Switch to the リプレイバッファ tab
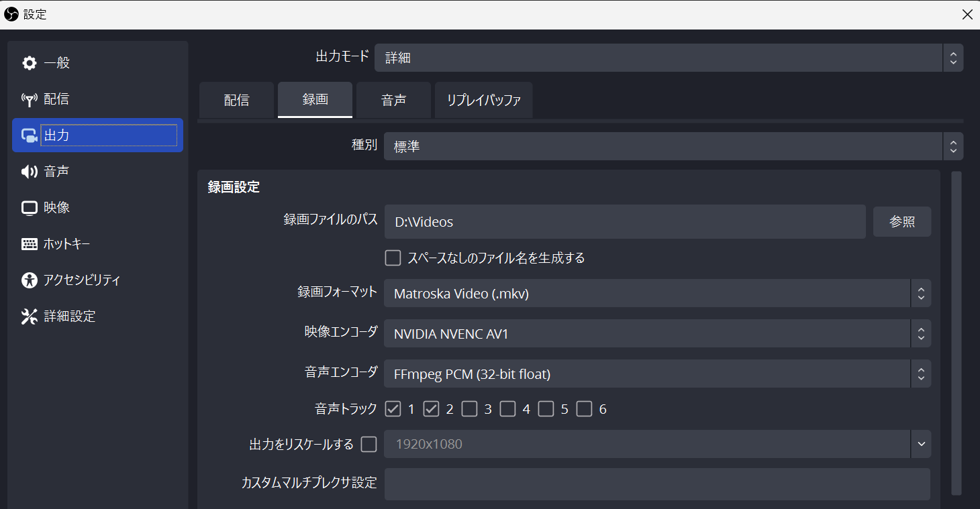The width and height of the screenshot is (980, 509). (x=483, y=101)
